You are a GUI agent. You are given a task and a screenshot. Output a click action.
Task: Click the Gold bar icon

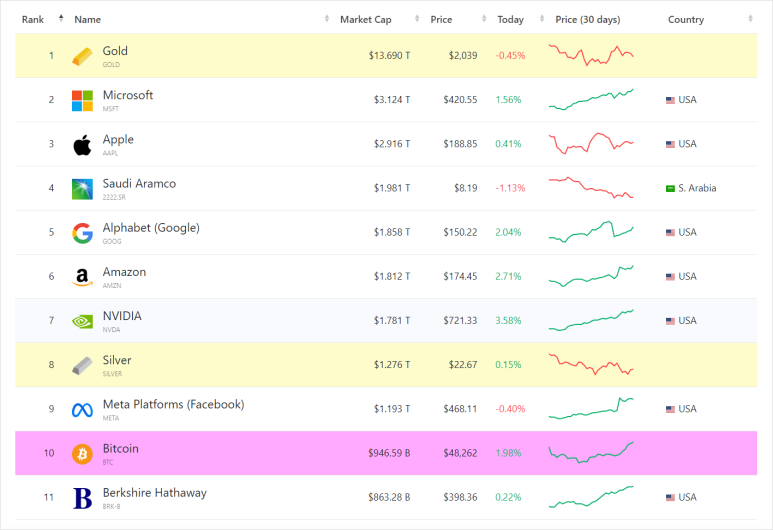pos(82,56)
